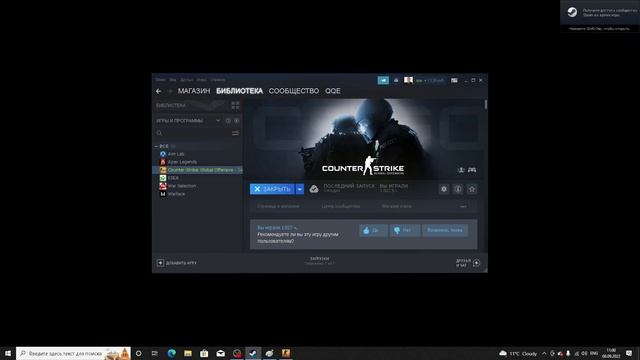
Task: Select Warface in library list
Action: pos(176,194)
